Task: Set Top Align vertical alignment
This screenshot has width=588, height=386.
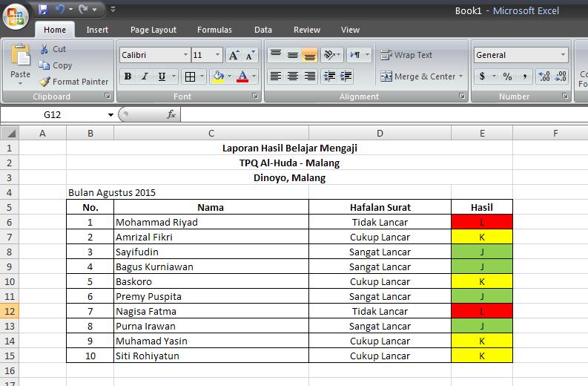Action: (276, 55)
